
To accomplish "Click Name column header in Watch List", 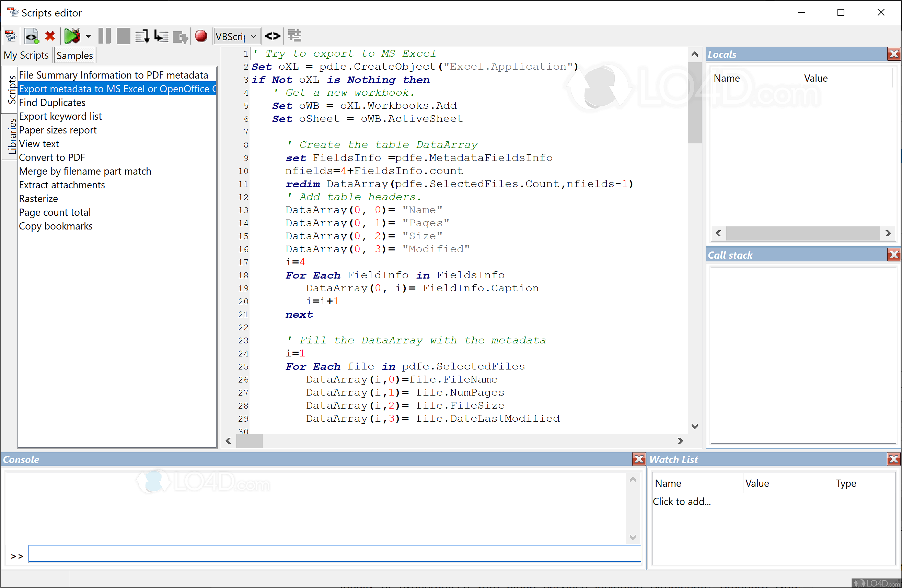I will point(697,483).
